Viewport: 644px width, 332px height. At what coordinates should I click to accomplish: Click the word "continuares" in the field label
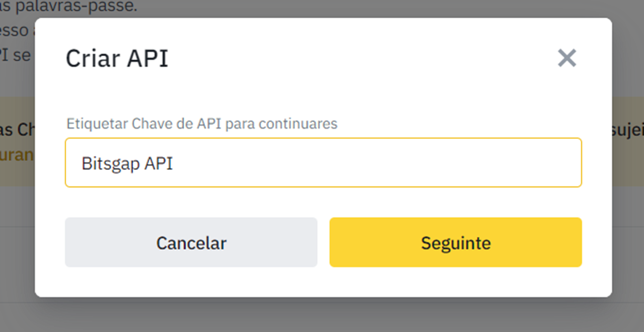(x=304, y=124)
